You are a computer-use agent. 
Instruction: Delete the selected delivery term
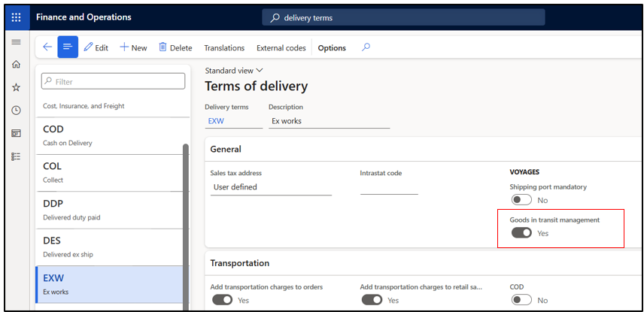(175, 47)
